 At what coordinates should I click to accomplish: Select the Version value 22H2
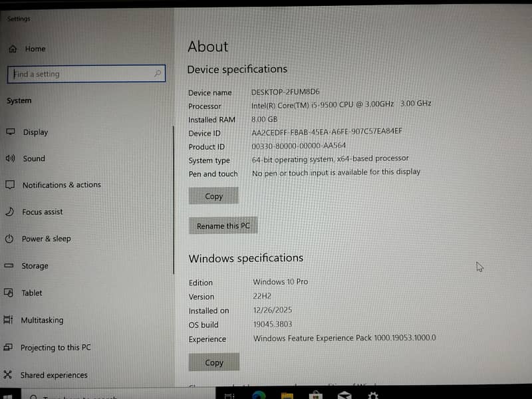[x=262, y=296]
